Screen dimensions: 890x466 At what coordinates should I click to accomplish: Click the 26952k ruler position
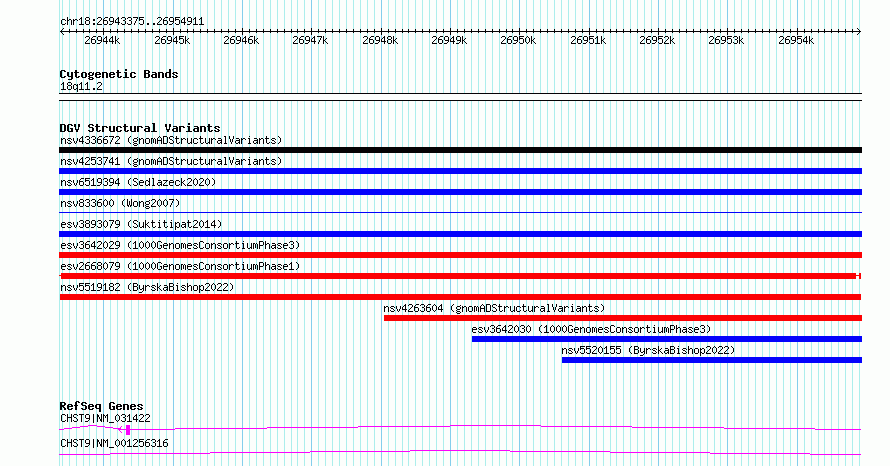(657, 40)
